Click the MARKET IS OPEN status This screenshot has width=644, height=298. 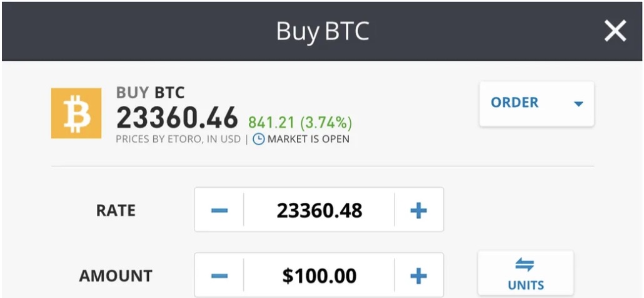(x=308, y=139)
